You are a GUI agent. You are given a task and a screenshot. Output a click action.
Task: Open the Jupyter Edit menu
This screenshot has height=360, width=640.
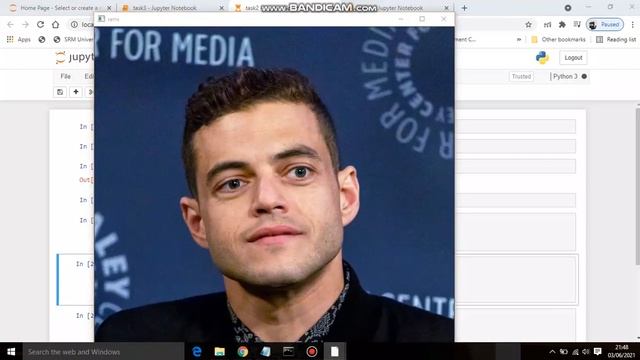89,76
